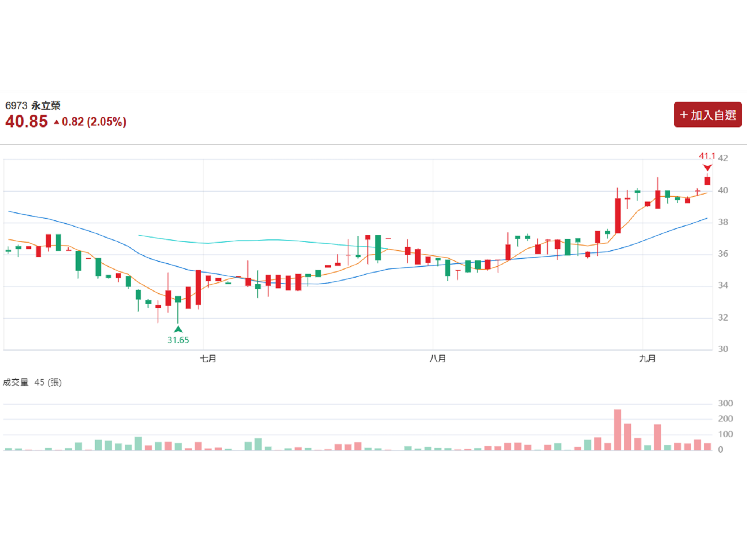Click the 41.1 high price marker arrow
Viewport: 747px width, 560px height.
pos(707,168)
